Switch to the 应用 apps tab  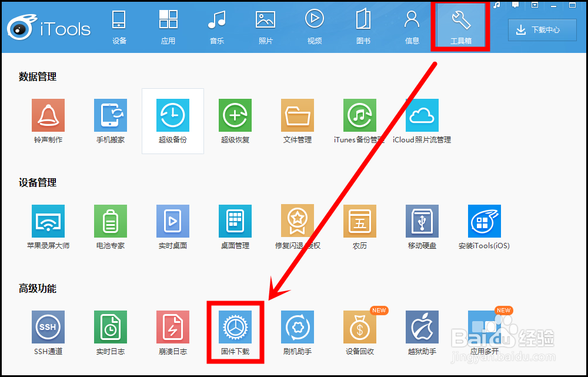tap(168, 27)
